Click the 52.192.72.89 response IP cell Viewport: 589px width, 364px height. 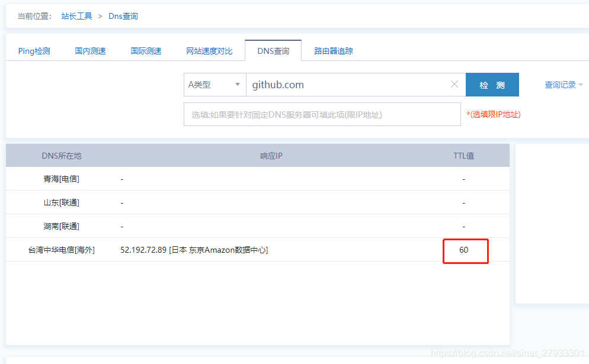click(x=194, y=250)
